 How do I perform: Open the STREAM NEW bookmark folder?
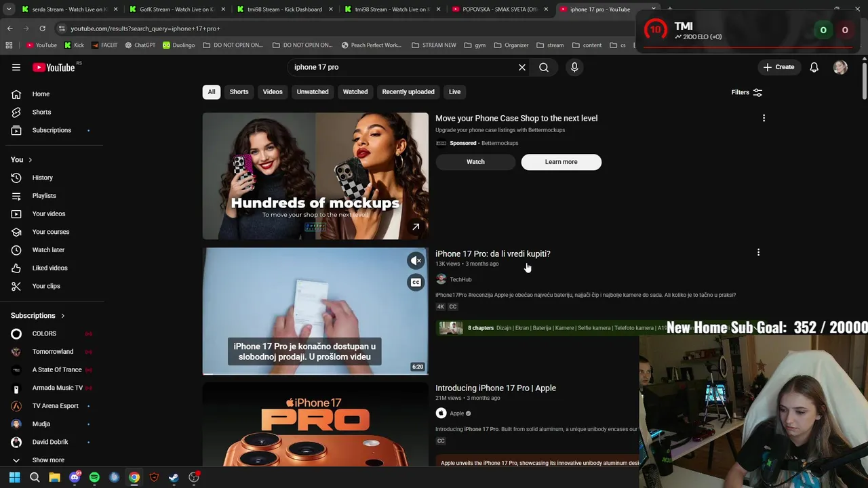pos(433,45)
